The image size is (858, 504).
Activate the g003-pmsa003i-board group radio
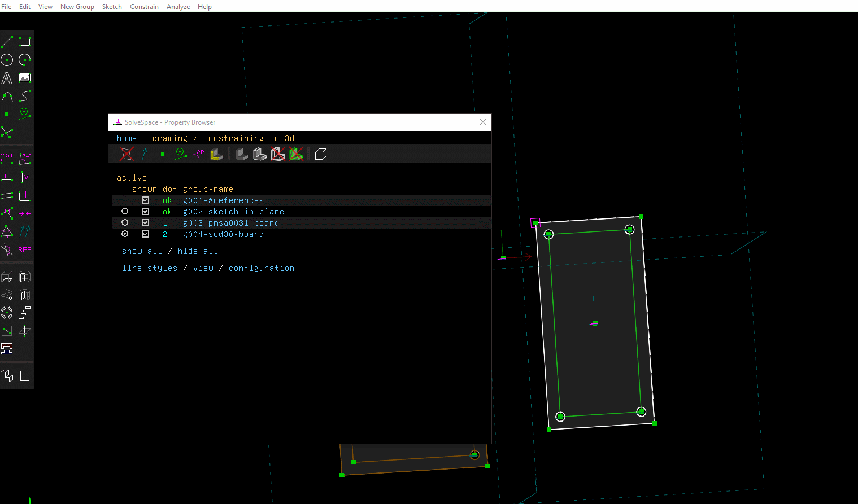tap(124, 222)
